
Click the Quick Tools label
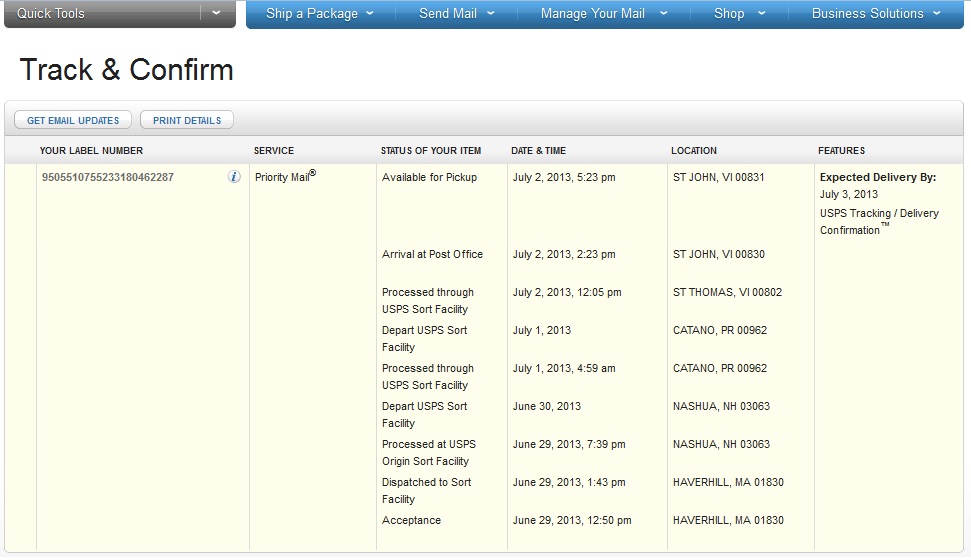pyautogui.click(x=51, y=14)
